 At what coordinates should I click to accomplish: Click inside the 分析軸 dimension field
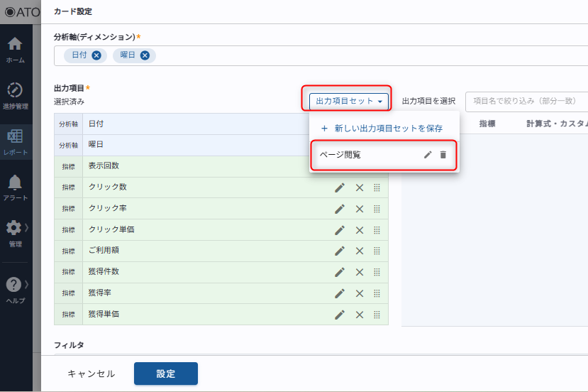(x=321, y=55)
